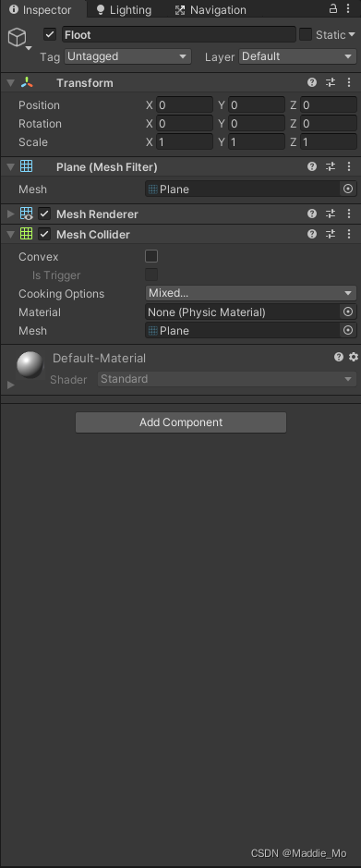Click the Mesh Filter mesh object picker circle

[348, 189]
